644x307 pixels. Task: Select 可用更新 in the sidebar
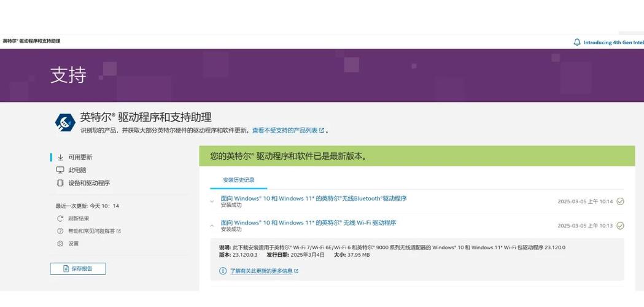[80, 157]
